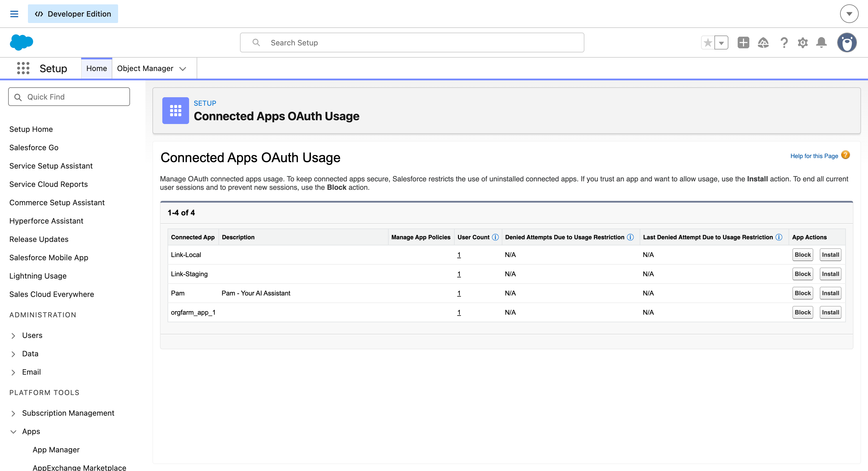Open Salesforce Go in sidebar
Viewport: 868px width, 471px height.
(x=34, y=147)
